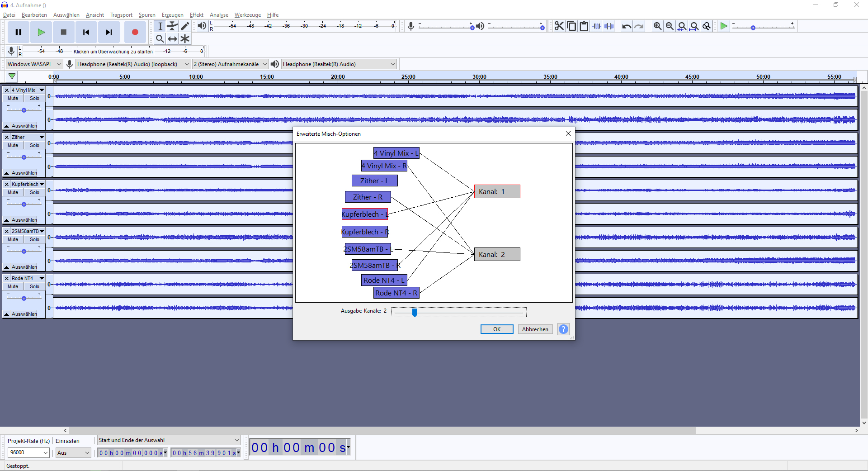The width and height of the screenshot is (868, 471).
Task: Select the Draw pencil tool
Action: click(185, 26)
